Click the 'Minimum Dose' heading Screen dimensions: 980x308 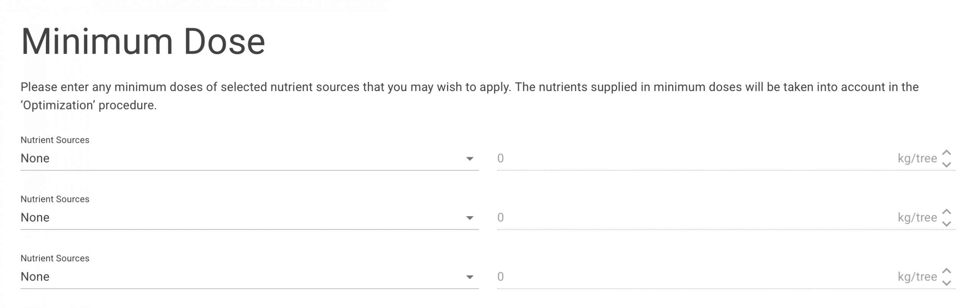tap(143, 42)
